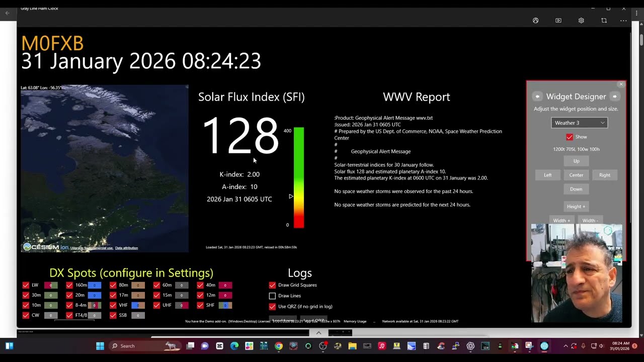Click the WWV Report heading
This screenshot has height=362, width=644.
417,97
